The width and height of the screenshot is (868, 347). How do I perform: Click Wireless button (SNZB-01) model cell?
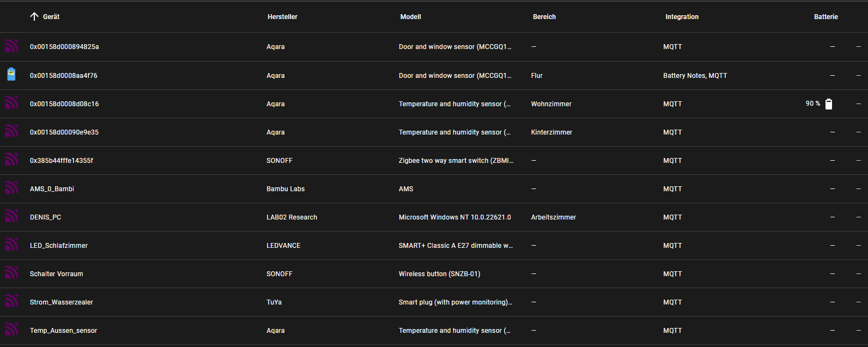pos(439,274)
